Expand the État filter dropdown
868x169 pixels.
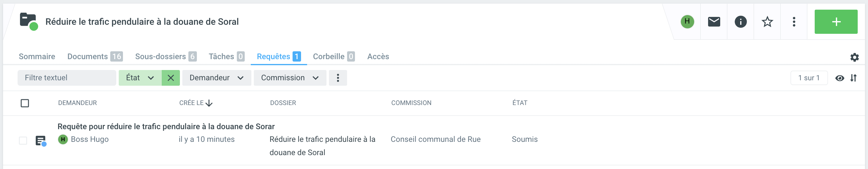tap(140, 78)
